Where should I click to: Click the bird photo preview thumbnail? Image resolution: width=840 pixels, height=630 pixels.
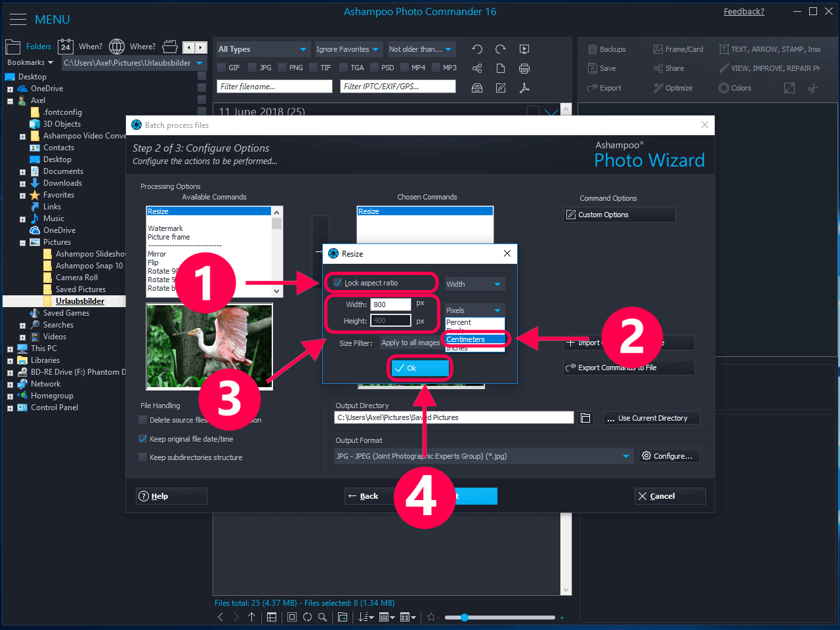click(209, 345)
